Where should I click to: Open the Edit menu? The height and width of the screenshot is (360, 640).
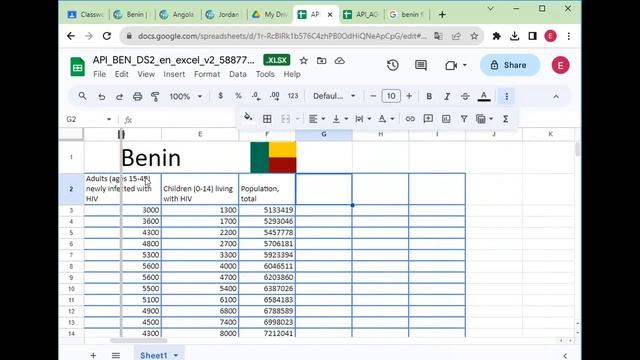121,74
